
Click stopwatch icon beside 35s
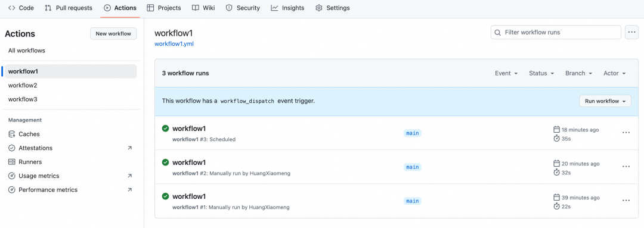point(557,139)
